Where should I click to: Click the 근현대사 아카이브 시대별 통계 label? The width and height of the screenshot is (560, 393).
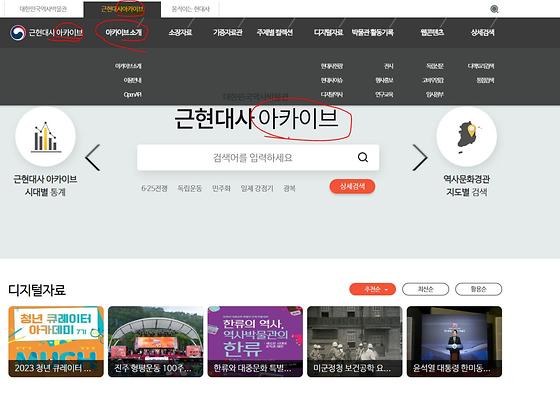[45, 185]
